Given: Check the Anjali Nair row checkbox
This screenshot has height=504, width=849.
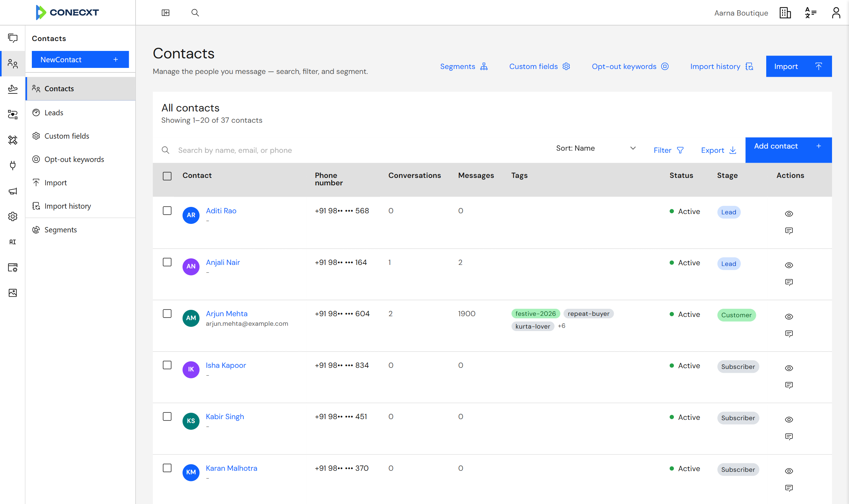Looking at the screenshot, I should click(x=167, y=262).
